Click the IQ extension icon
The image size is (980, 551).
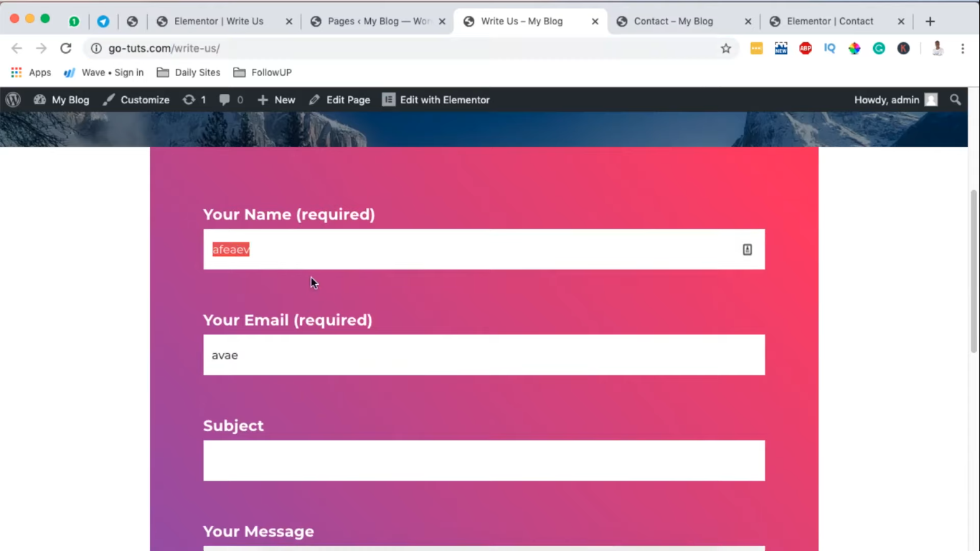(830, 48)
